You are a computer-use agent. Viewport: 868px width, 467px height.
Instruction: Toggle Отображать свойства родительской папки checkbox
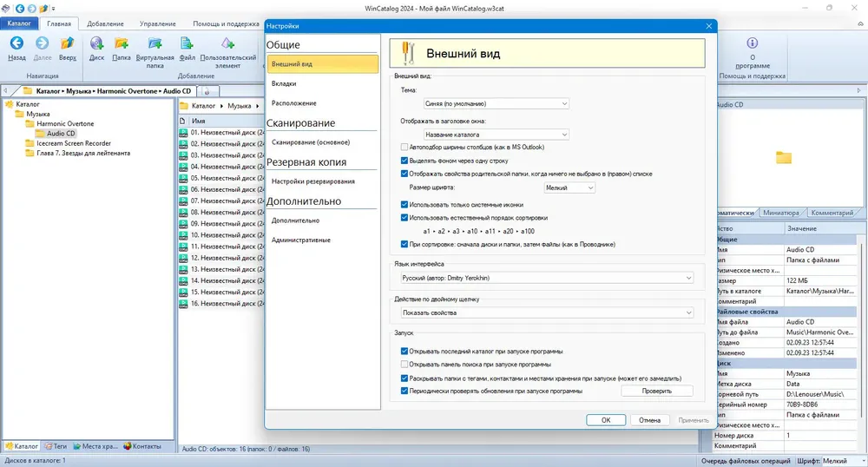(x=404, y=174)
